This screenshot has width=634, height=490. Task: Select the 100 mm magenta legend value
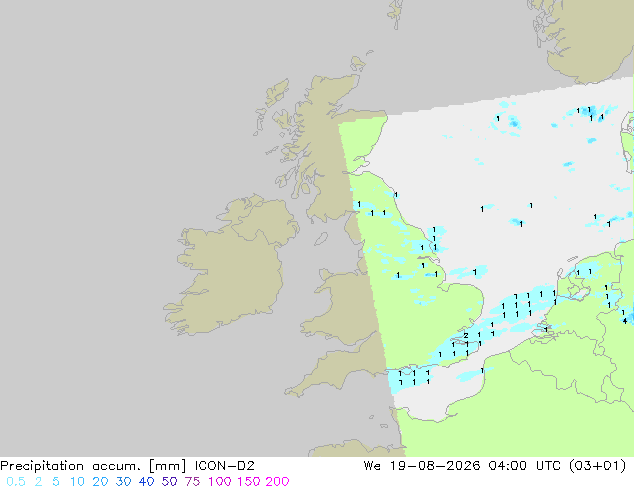220,482
